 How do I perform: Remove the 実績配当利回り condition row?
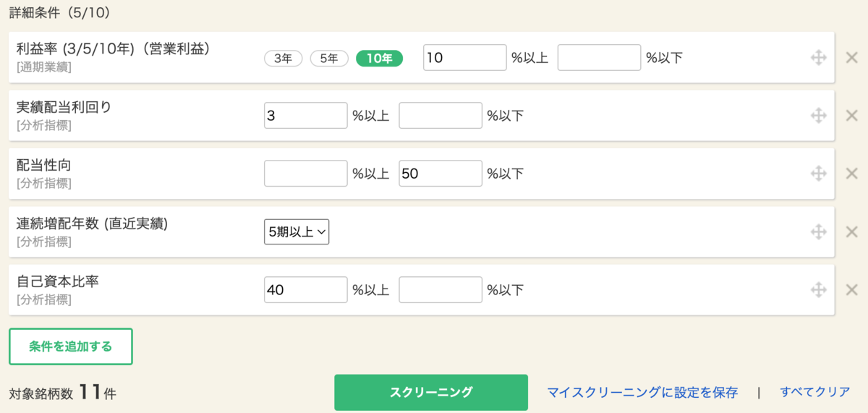(851, 116)
